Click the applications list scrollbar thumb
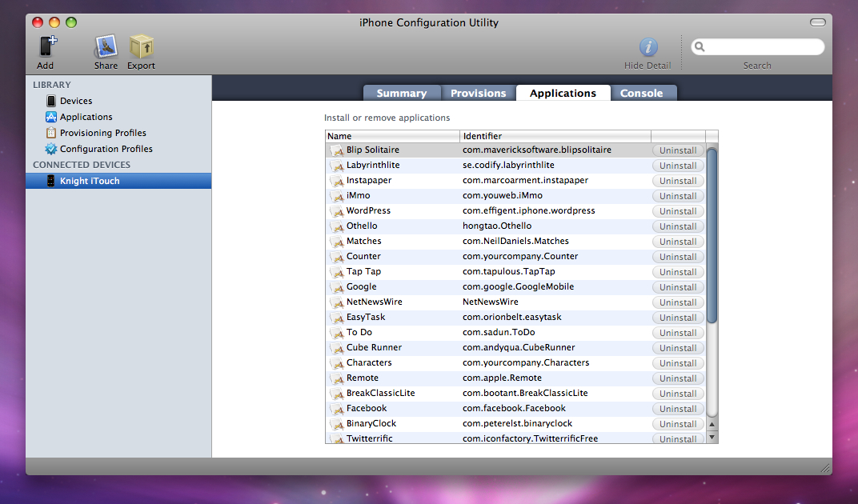 pos(712,235)
